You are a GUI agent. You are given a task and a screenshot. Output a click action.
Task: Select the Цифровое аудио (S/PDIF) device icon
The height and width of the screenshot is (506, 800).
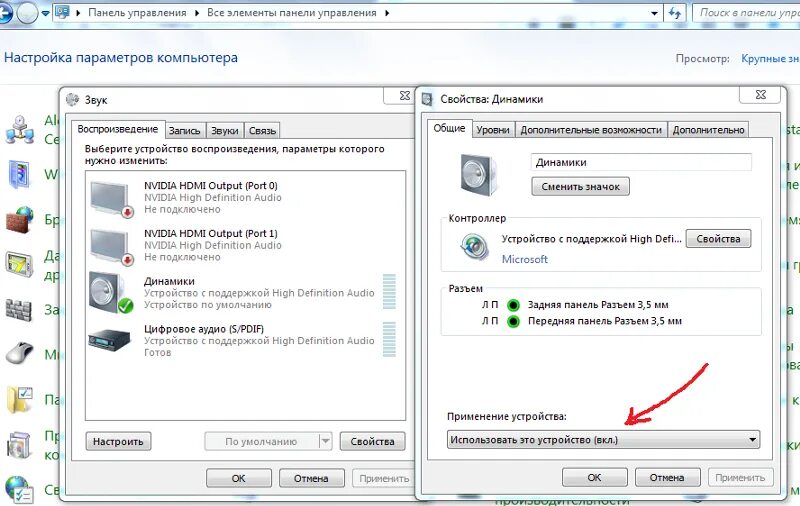(x=109, y=340)
